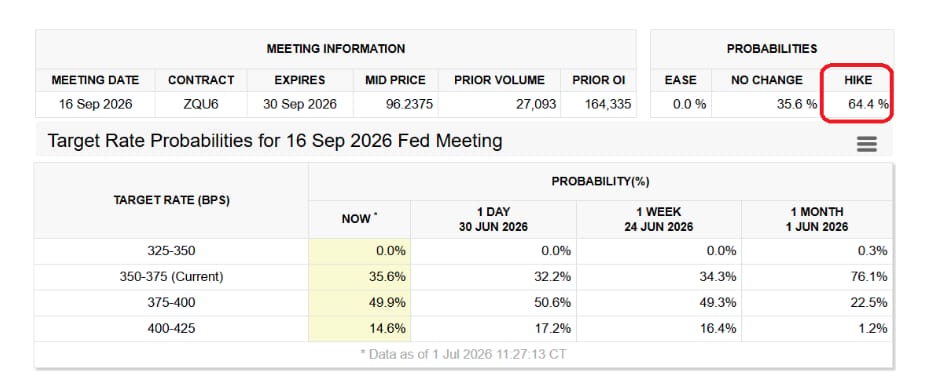
Task: Click the HIKE probability value 64.4 %
Action: pyautogui.click(x=868, y=104)
